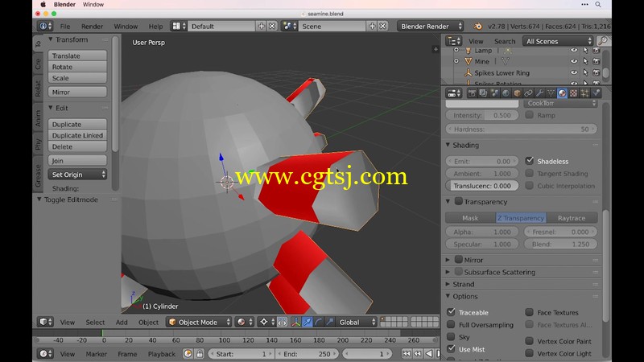Toggle the Shadeless checkbox
The width and height of the screenshot is (644, 362).
[x=530, y=161]
